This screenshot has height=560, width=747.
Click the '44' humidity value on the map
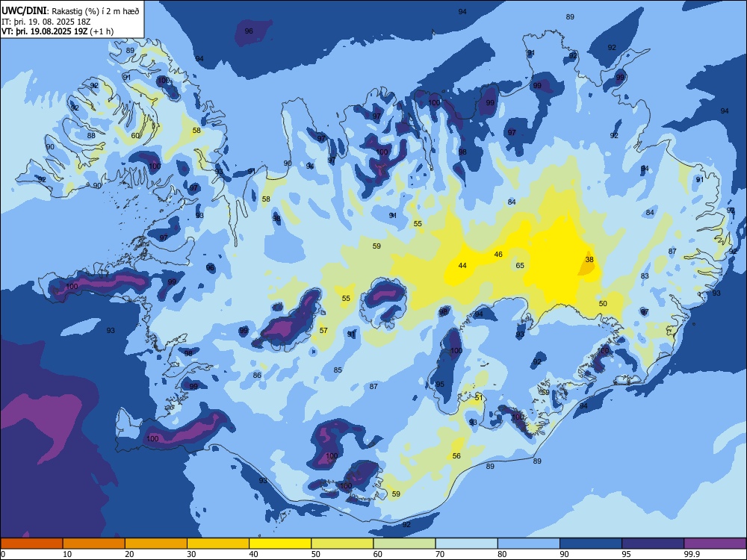click(462, 265)
